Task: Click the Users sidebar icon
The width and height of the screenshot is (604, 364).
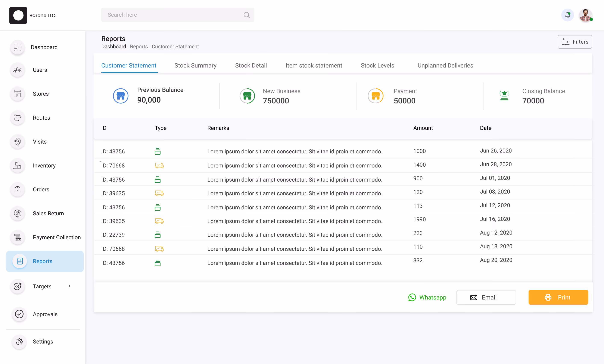Action: (x=17, y=70)
